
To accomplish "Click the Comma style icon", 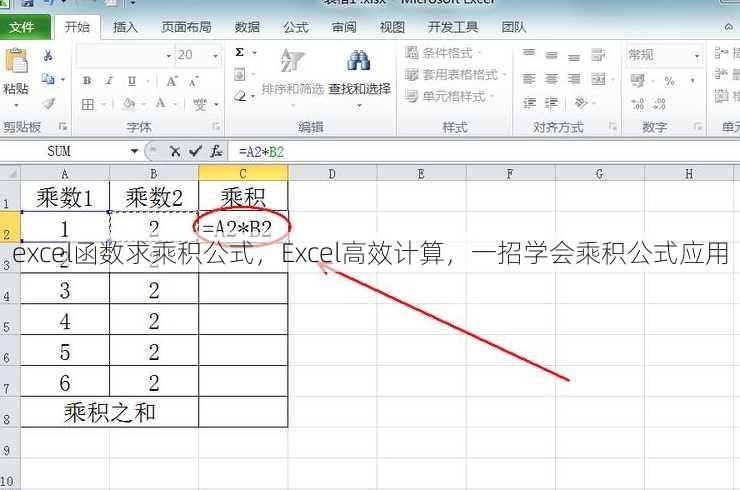I will (692, 81).
